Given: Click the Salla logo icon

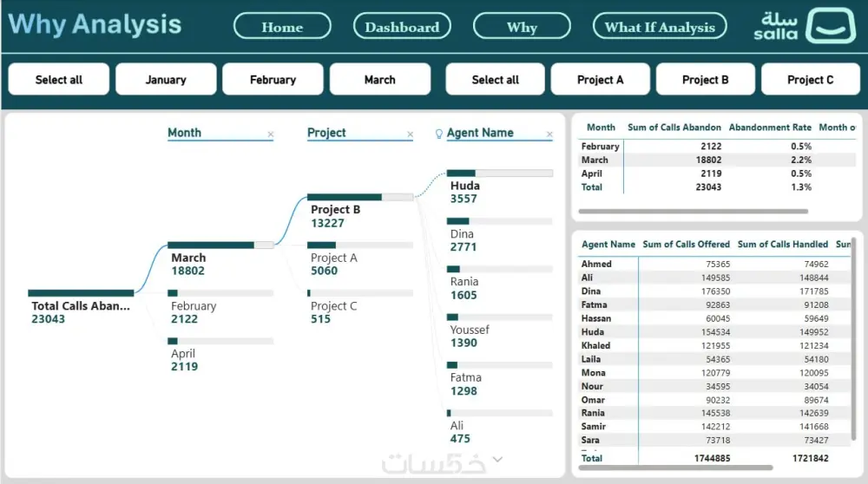Looking at the screenshot, I should tap(831, 25).
